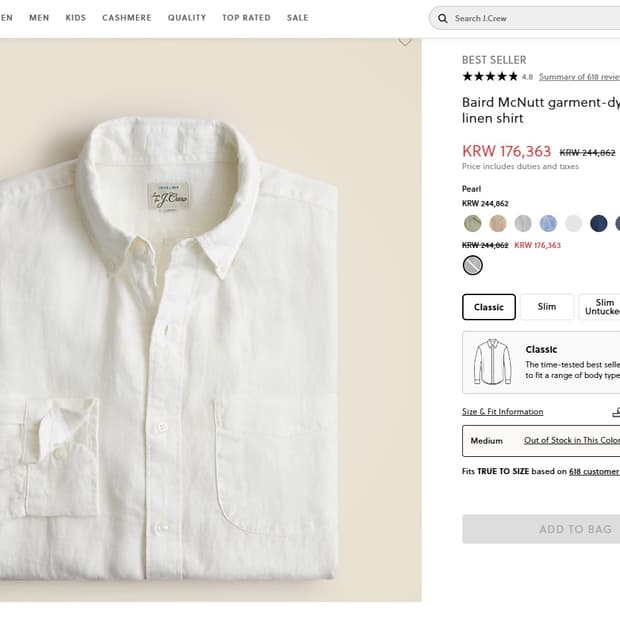This screenshot has width=620, height=620.
Task: Add shirt to wishlist with heart icon
Action: tap(405, 42)
